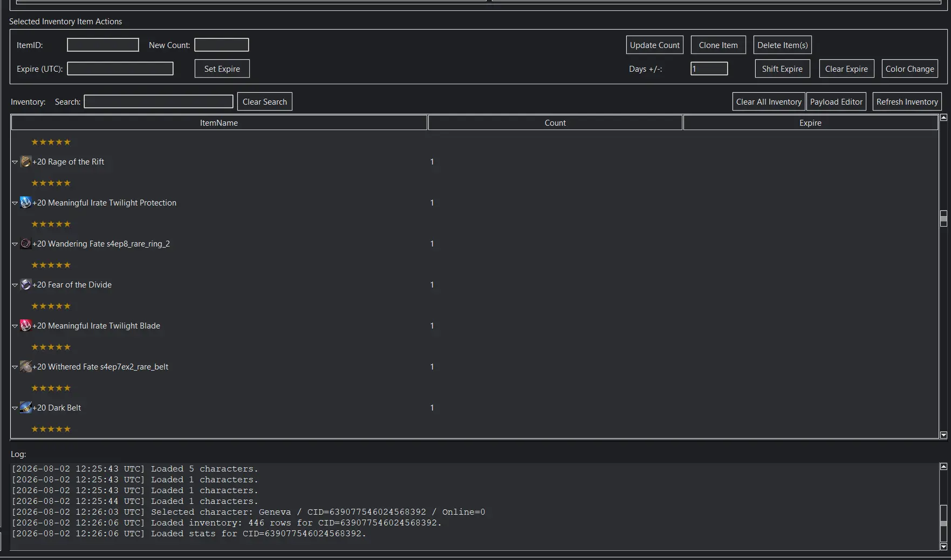This screenshot has width=951, height=560.
Task: Focus the Days +/- input field
Action: [709, 69]
